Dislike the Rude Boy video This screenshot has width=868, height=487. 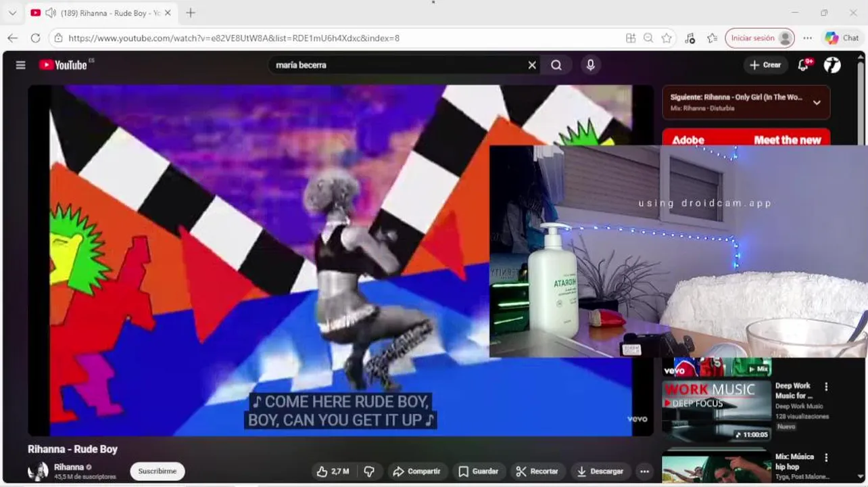click(x=369, y=471)
